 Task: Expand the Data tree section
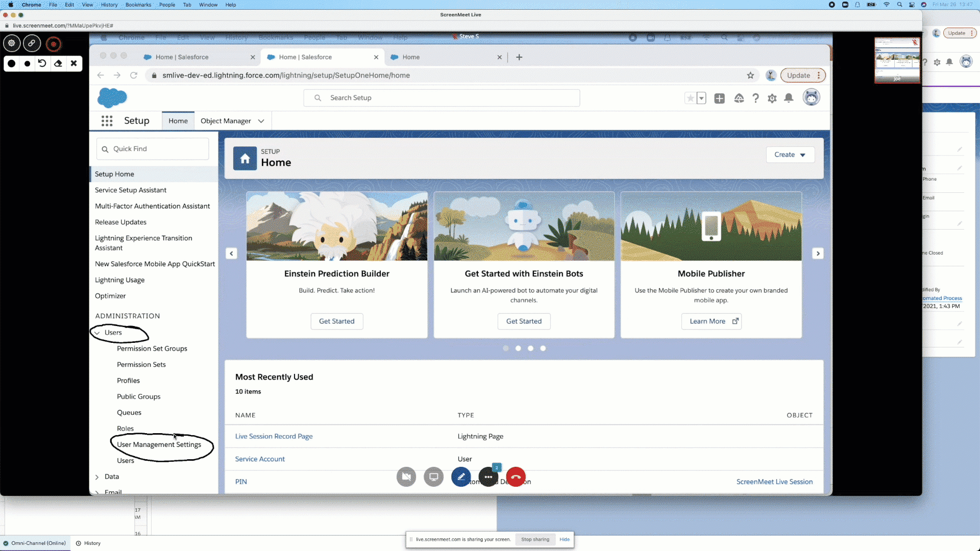[x=97, y=477]
